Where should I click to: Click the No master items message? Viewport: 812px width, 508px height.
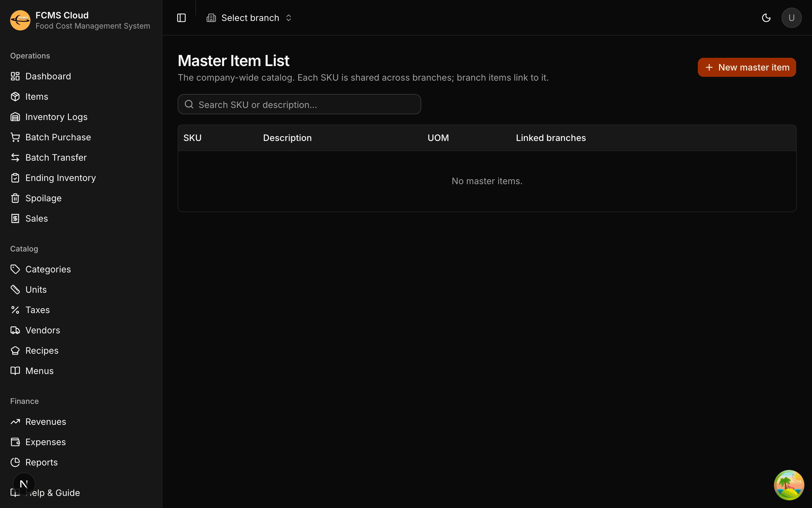pos(487,181)
